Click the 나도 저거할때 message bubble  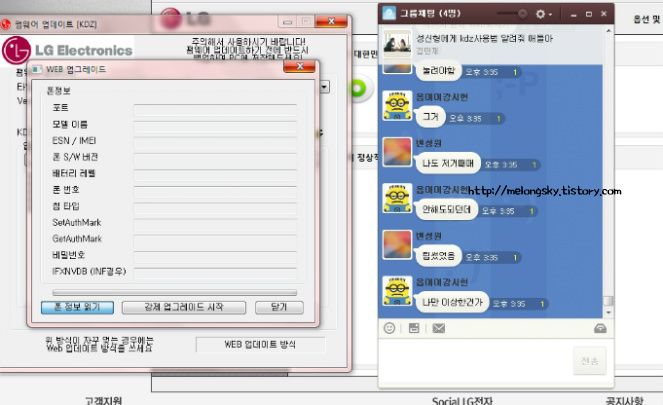tap(448, 164)
